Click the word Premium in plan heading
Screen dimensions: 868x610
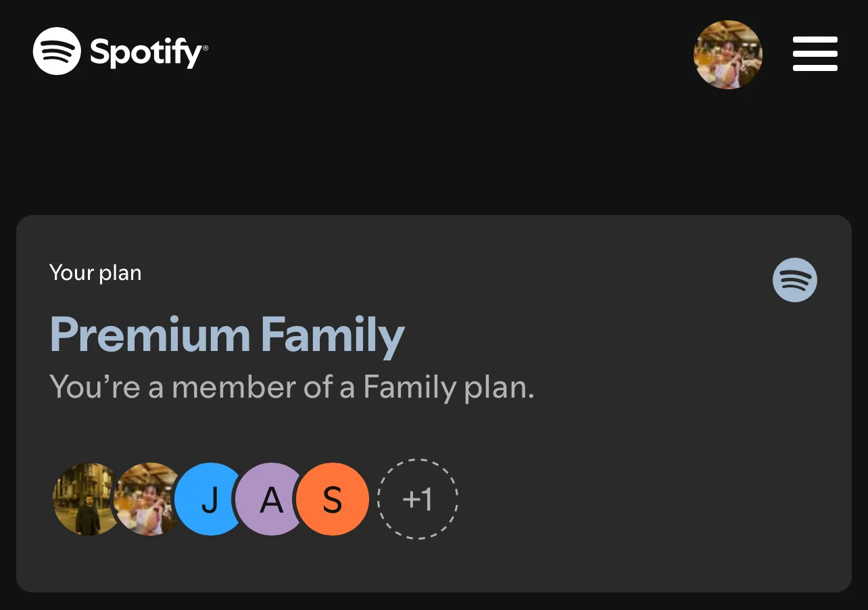[150, 335]
